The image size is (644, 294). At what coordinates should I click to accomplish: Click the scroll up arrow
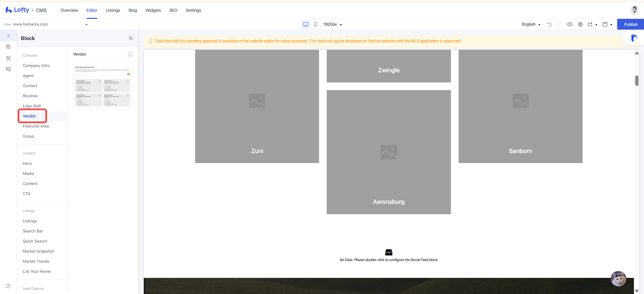[x=637, y=53]
